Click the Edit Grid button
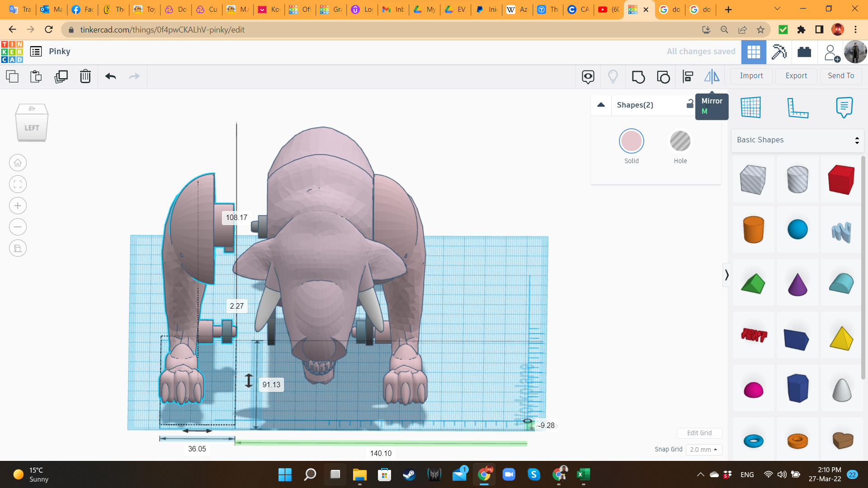This screenshot has width=868, height=488. click(x=699, y=433)
